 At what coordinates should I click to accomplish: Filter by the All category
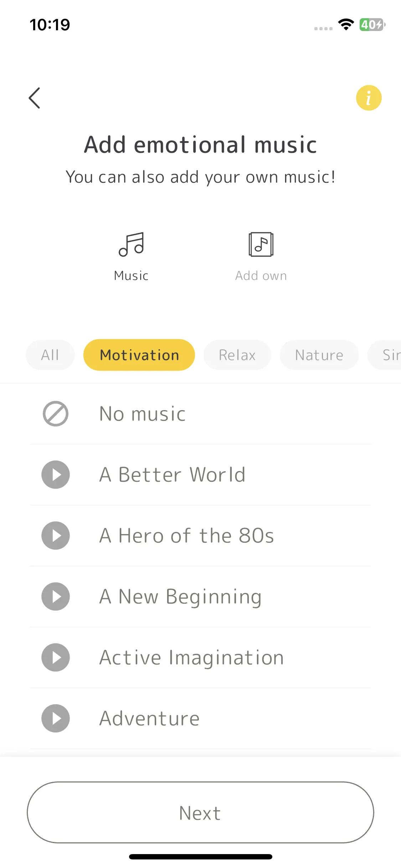(50, 355)
